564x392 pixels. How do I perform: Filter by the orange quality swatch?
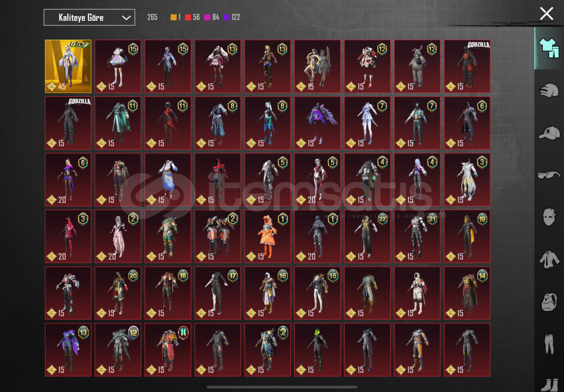tap(173, 17)
